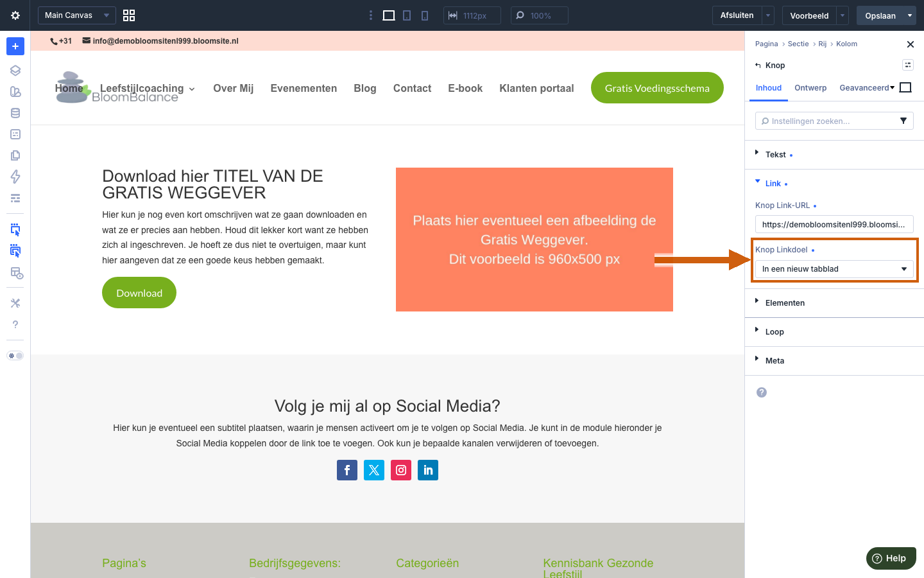Open the Help chat button
This screenshot has width=924, height=578.
point(891,558)
